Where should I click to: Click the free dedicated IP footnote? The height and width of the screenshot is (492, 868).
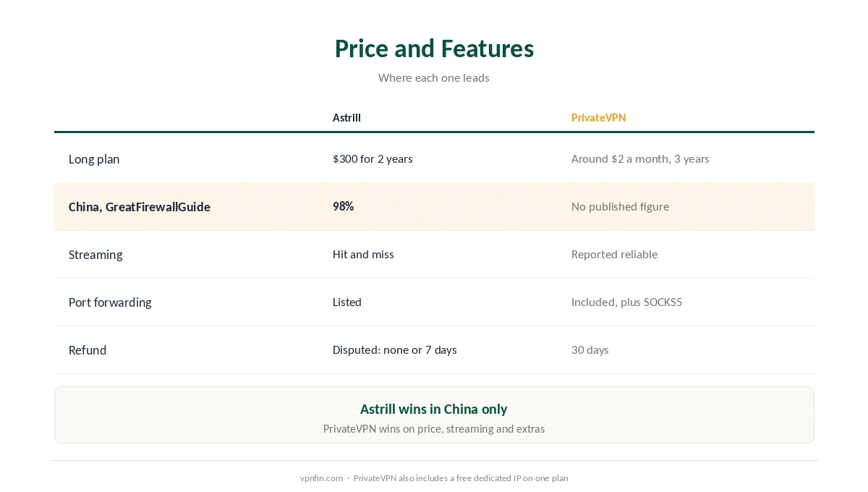[461, 478]
